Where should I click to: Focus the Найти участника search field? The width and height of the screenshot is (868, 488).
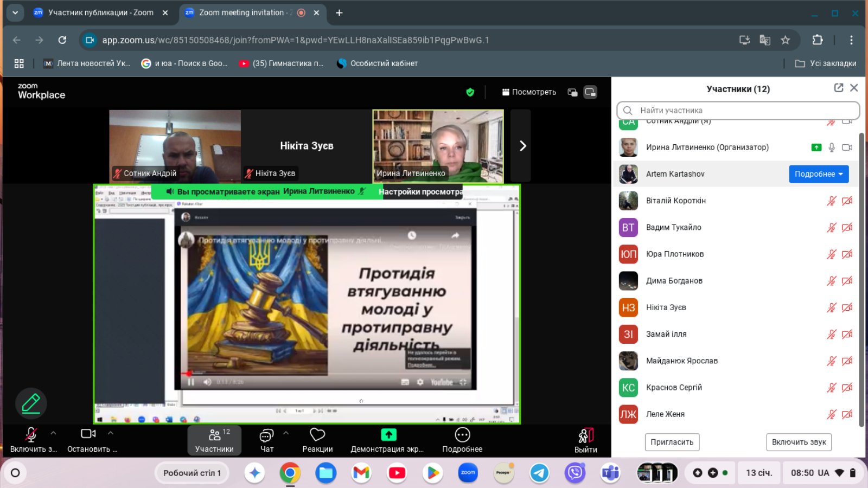(738, 110)
